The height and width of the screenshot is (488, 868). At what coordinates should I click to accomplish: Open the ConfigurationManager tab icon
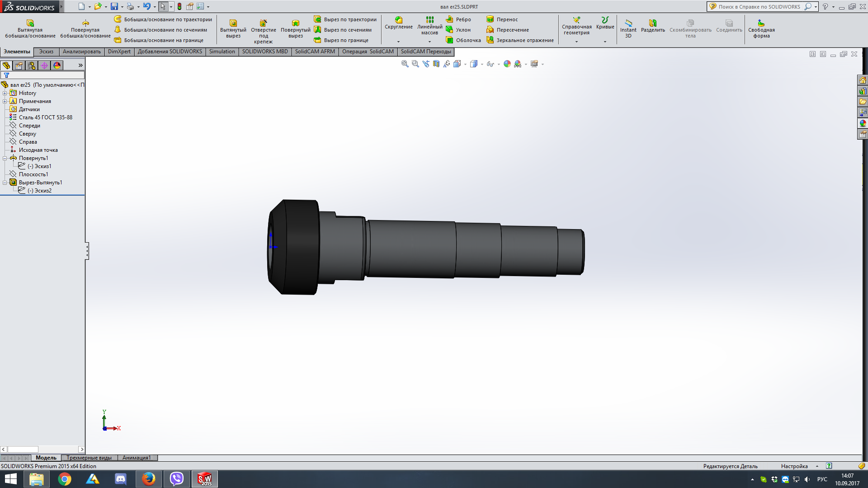32,66
